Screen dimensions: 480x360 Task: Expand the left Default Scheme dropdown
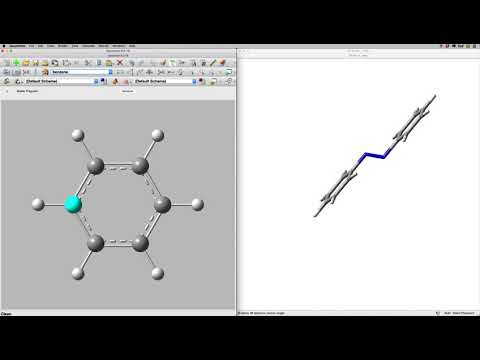pyautogui.click(x=96, y=81)
